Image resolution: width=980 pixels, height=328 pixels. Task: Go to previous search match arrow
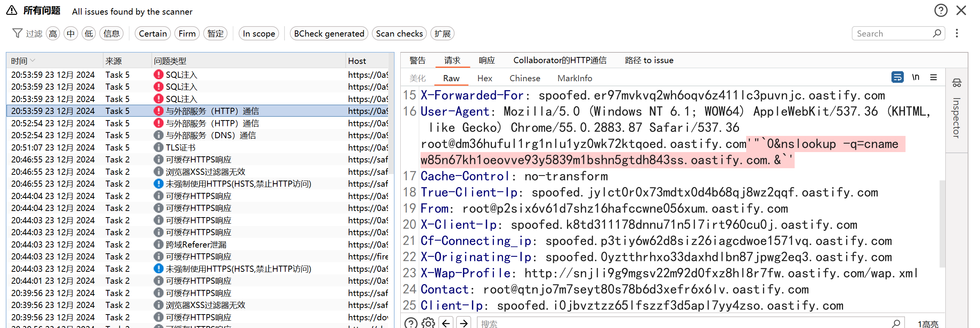click(x=446, y=323)
